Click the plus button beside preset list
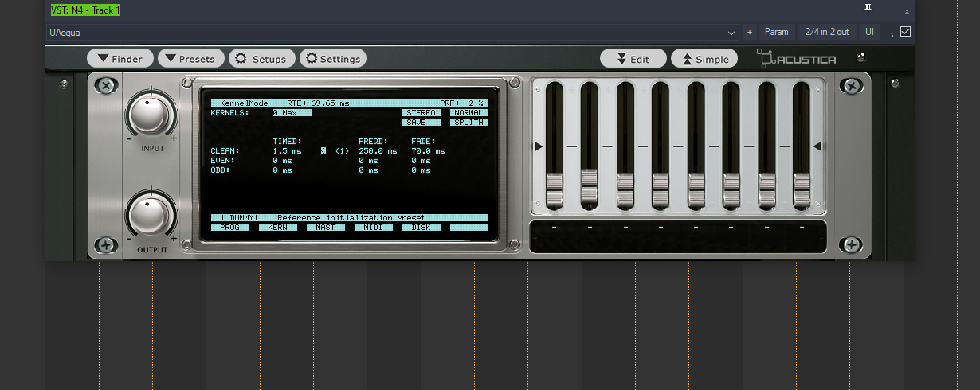 (x=749, y=33)
